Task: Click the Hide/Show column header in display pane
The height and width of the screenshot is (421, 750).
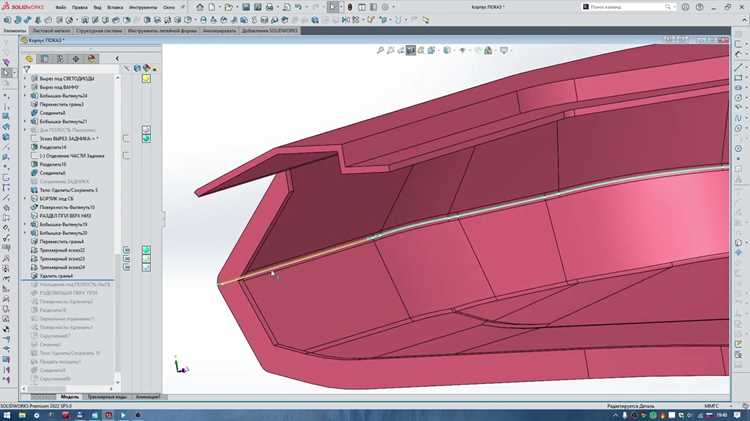Action: pos(126,68)
